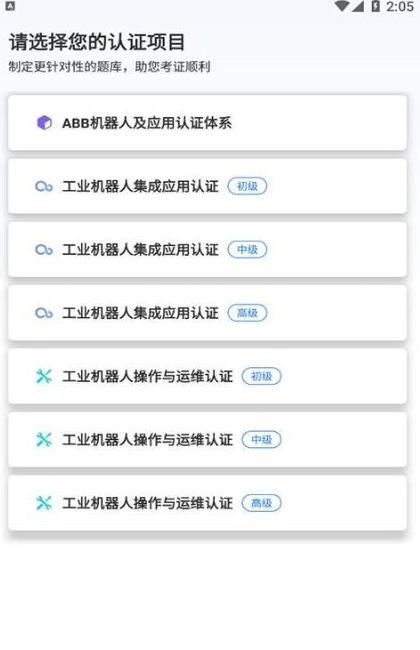The height and width of the screenshot is (650, 420).
Task: Open 工业机器人操作与运维认证 初级 item
Action: (x=207, y=376)
